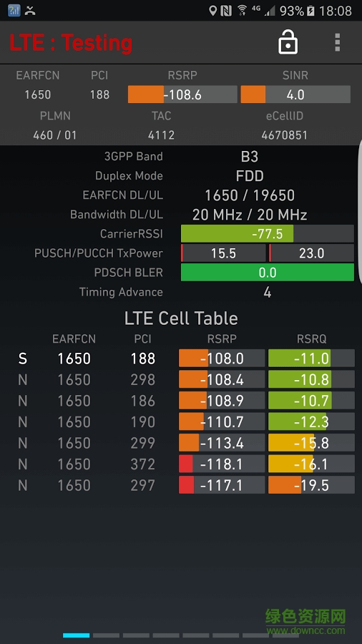Select the first active page indicator
Viewport: 362px width, 644px height.
[x=77, y=635]
